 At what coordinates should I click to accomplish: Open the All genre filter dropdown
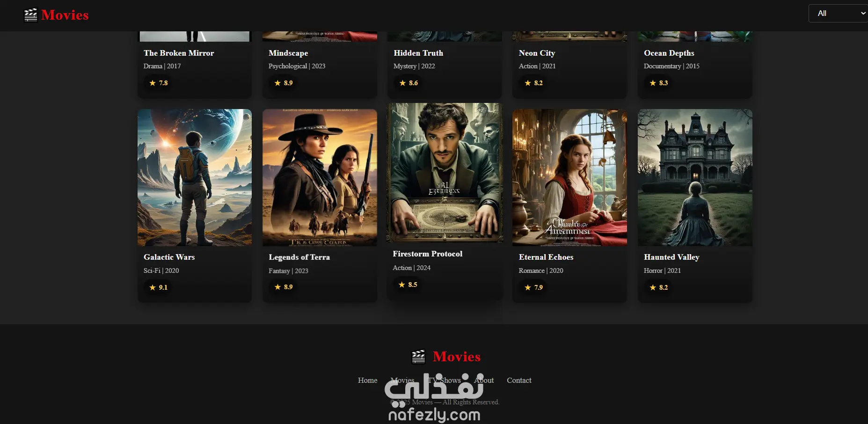tap(838, 13)
